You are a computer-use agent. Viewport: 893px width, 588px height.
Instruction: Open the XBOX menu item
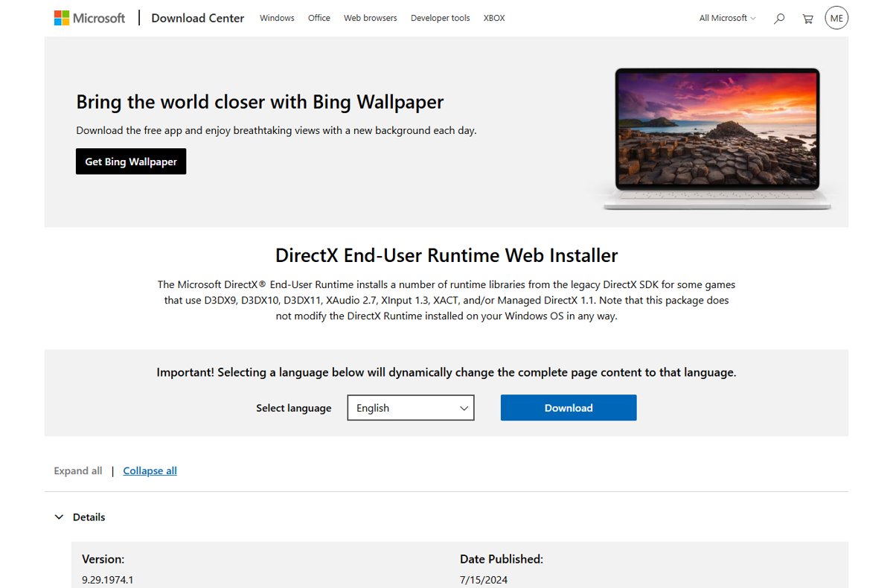494,18
